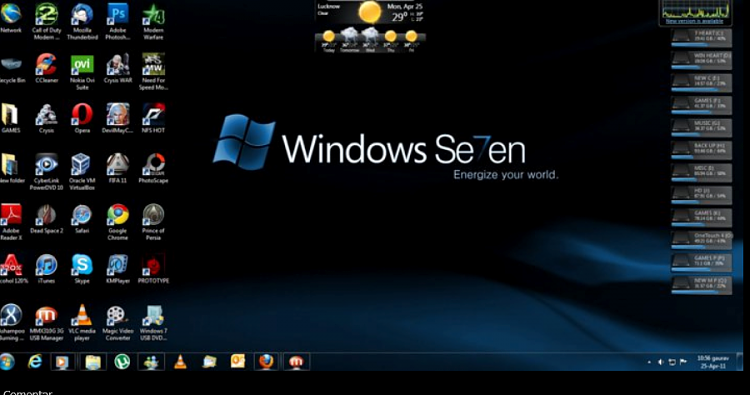Select the Dead Space 2 shortcut
Screen dimensions: 750x395
click(46, 219)
